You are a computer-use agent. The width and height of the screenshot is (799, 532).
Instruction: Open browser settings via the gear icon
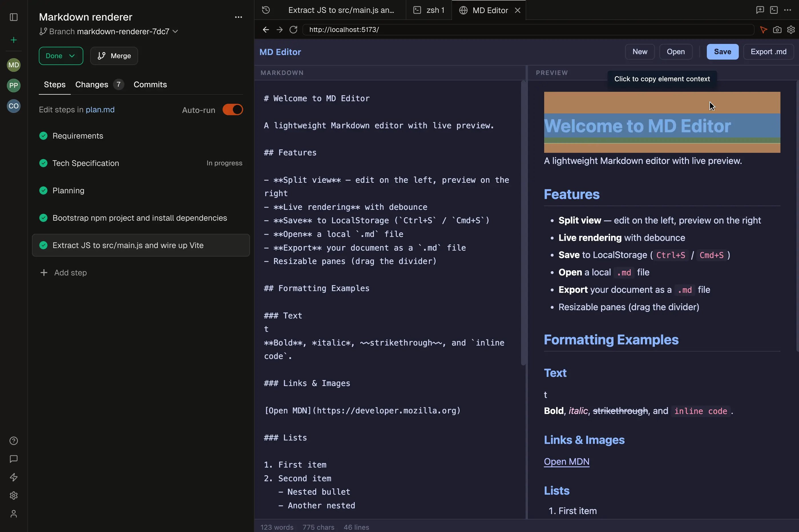coord(791,30)
